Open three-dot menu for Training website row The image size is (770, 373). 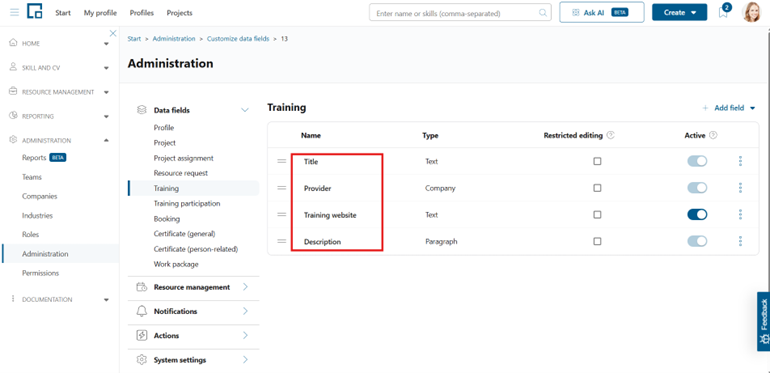click(740, 214)
